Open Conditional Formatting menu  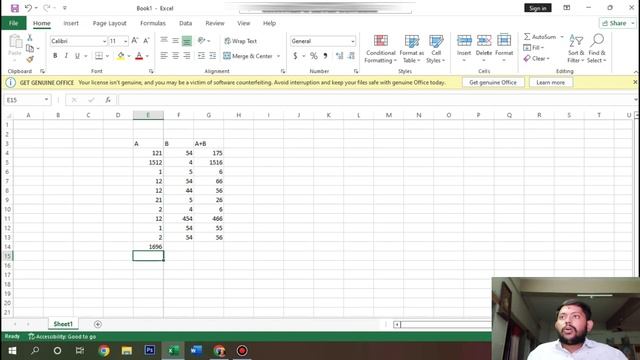point(380,49)
